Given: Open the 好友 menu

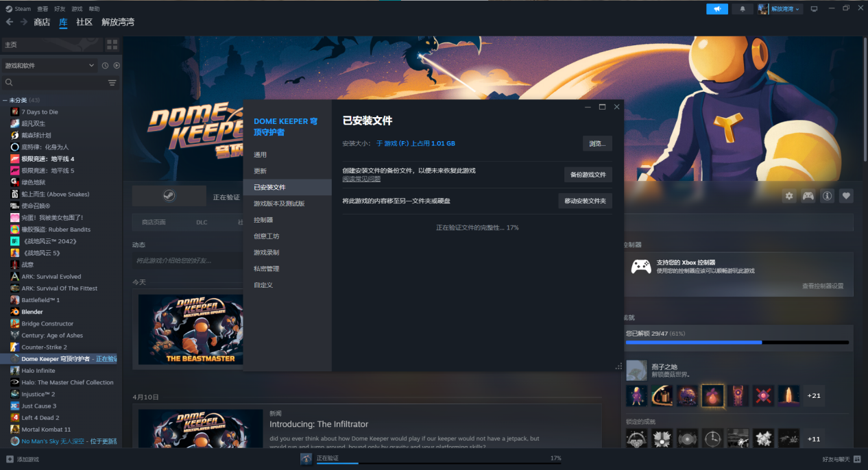Looking at the screenshot, I should point(60,9).
